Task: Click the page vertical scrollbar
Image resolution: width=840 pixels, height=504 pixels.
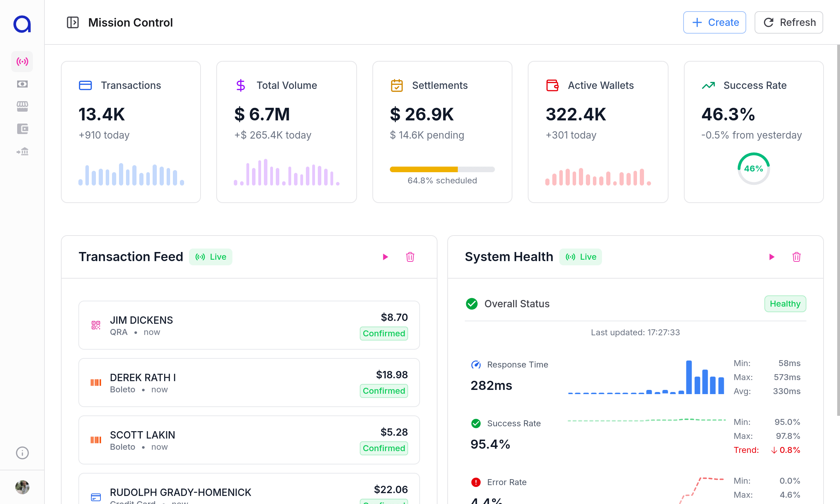Action: [x=838, y=230]
